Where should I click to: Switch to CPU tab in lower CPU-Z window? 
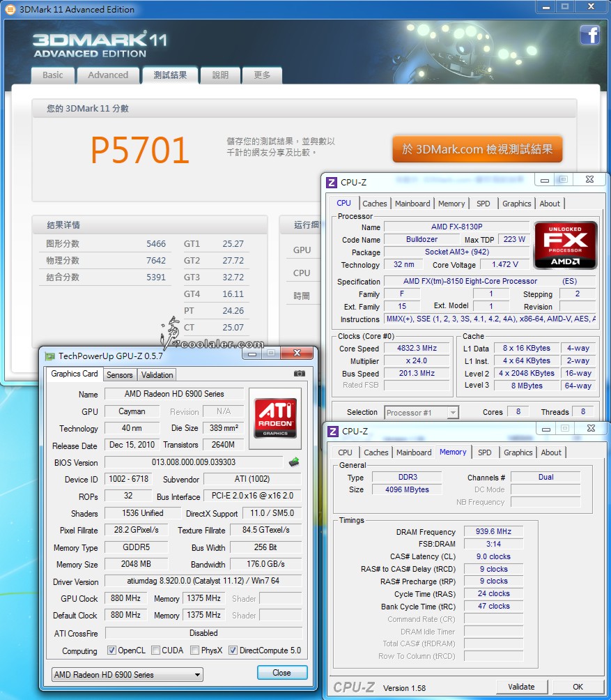tap(345, 452)
